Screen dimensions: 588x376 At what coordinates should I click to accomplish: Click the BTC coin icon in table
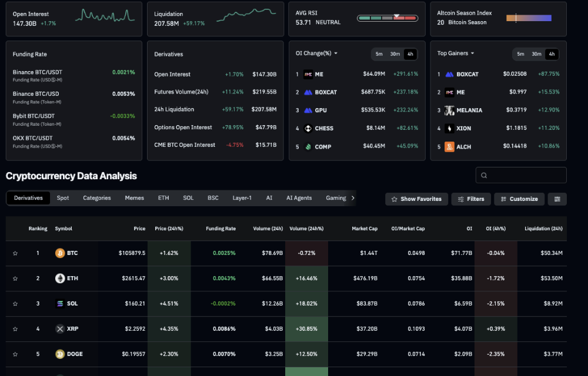60,253
